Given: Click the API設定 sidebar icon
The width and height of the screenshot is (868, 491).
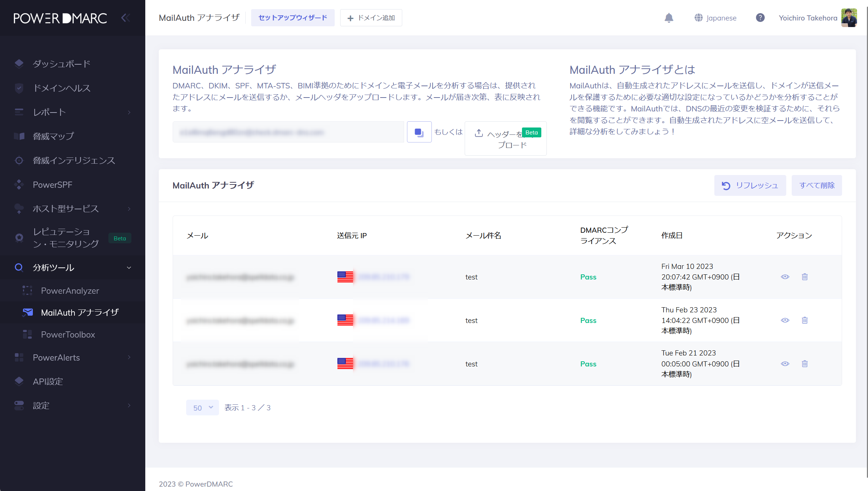Looking at the screenshot, I should pos(19,381).
